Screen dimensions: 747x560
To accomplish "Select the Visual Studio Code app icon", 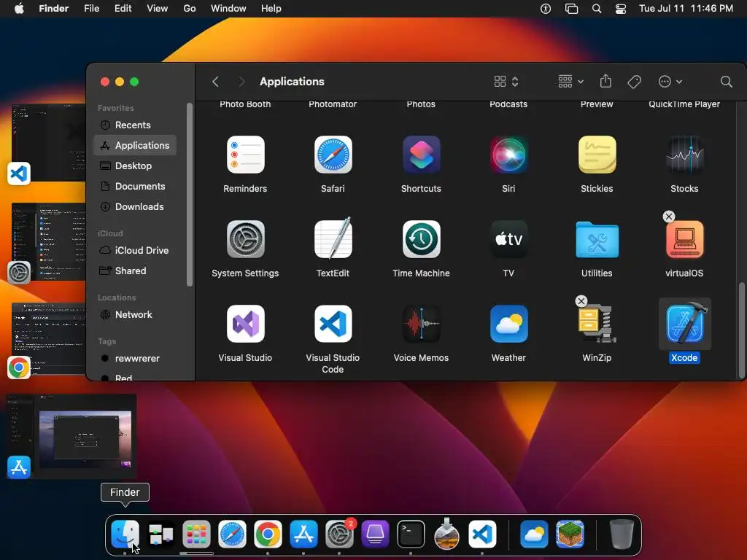I will point(333,324).
